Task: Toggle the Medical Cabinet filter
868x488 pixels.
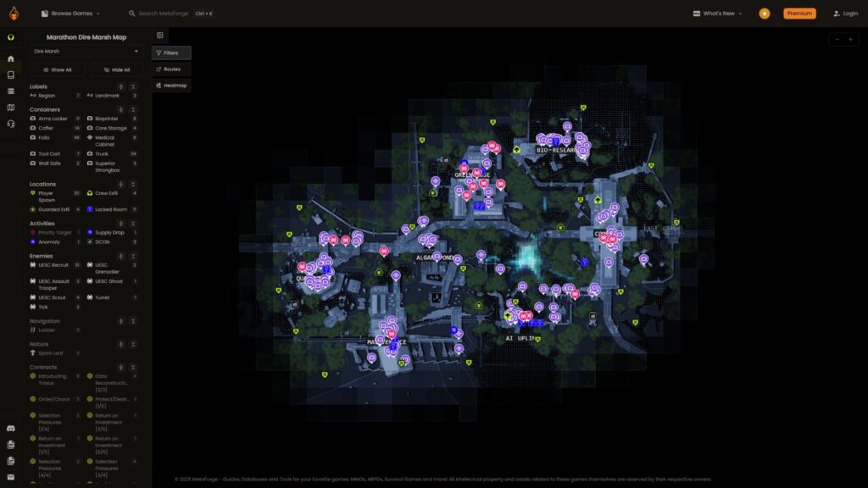Action: [112, 141]
